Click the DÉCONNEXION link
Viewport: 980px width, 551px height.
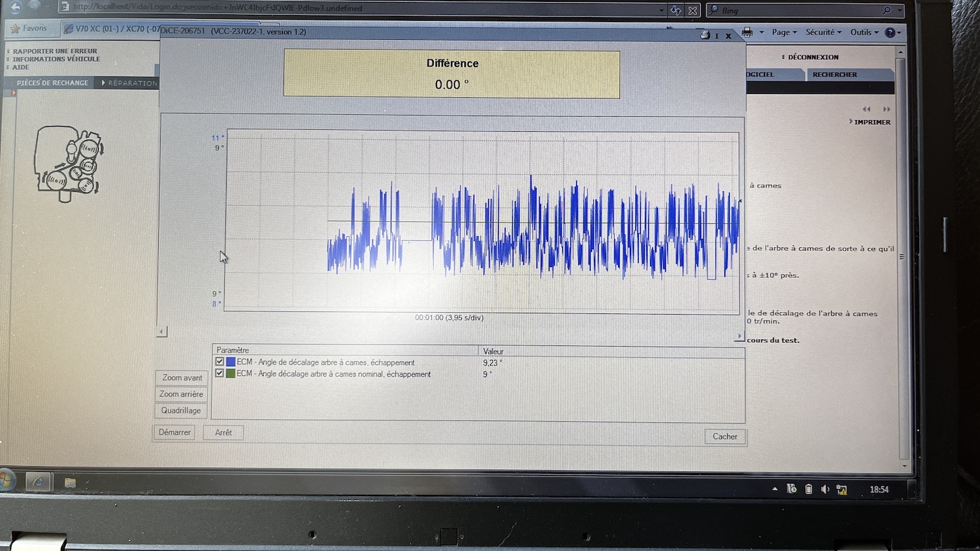coord(813,57)
